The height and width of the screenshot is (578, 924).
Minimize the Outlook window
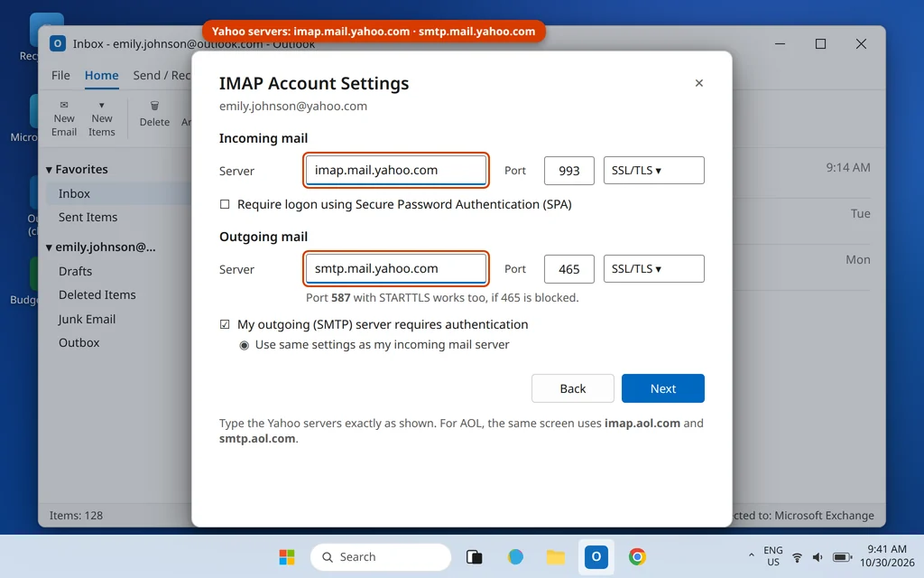point(780,43)
